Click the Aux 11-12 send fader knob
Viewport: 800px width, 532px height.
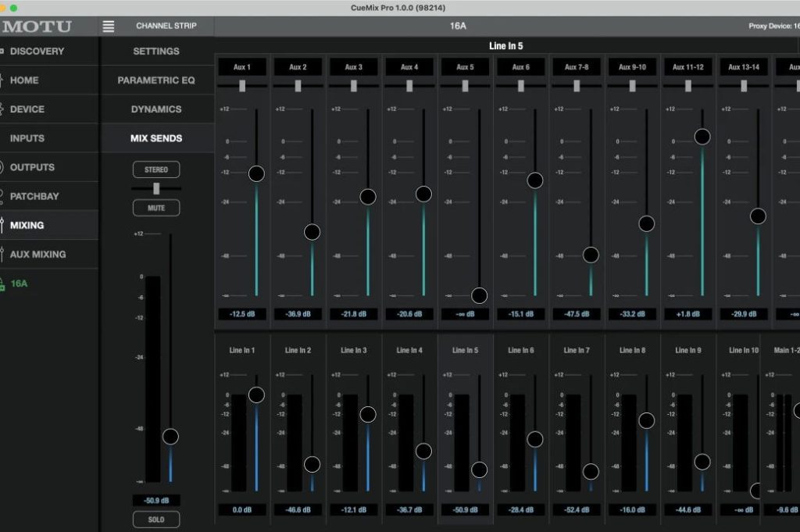click(x=702, y=137)
